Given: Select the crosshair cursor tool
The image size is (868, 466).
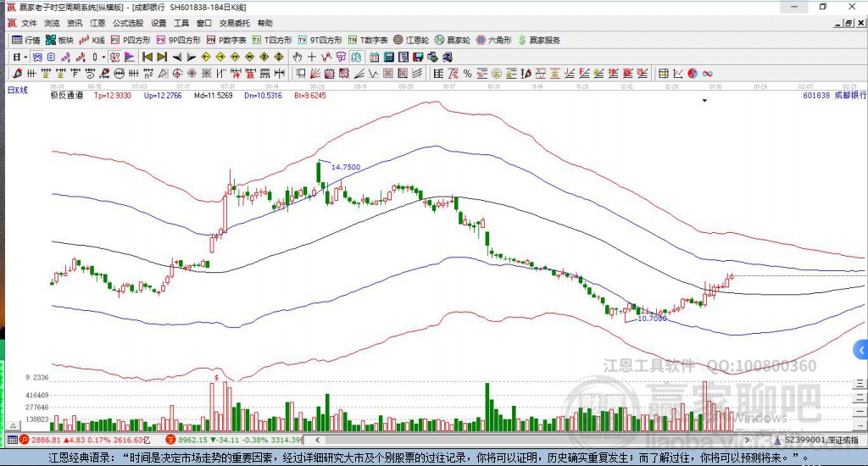Looking at the screenshot, I should [312, 57].
